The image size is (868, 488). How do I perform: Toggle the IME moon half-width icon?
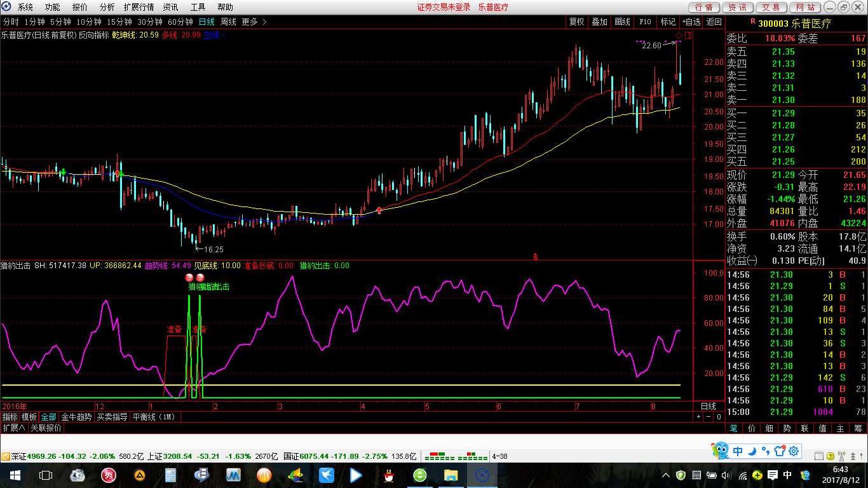752,451
